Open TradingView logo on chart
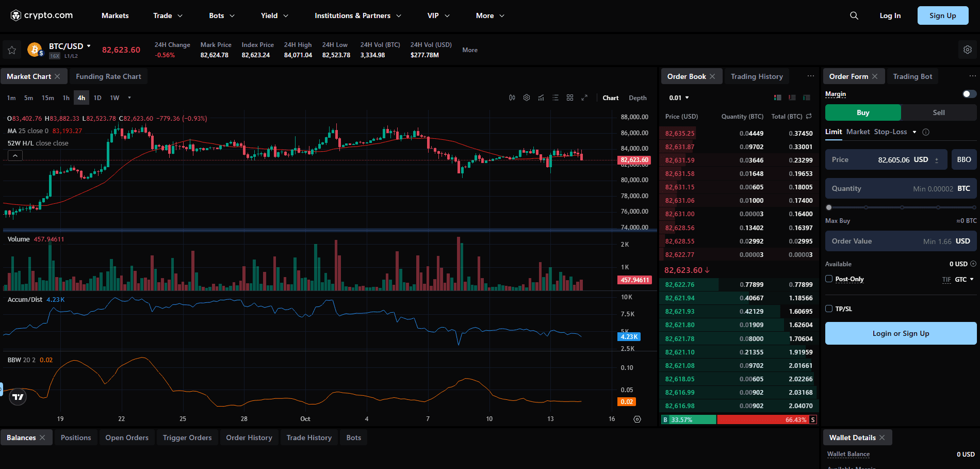Image resolution: width=980 pixels, height=469 pixels. 18,397
